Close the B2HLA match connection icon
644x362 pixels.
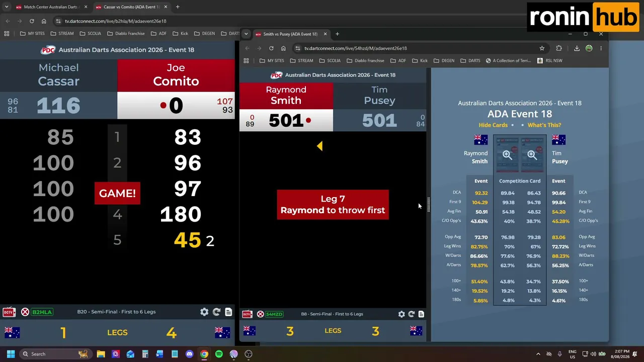coord(25,312)
